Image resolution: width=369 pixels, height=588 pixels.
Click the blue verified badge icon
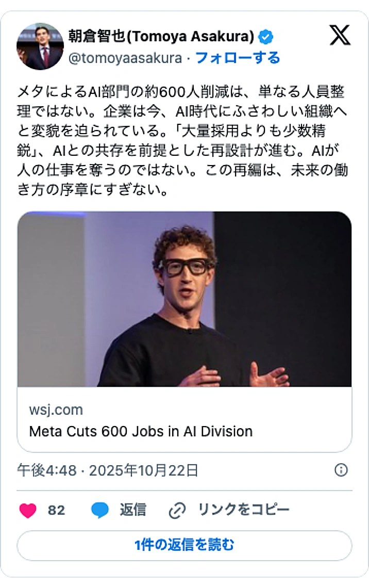266,37
